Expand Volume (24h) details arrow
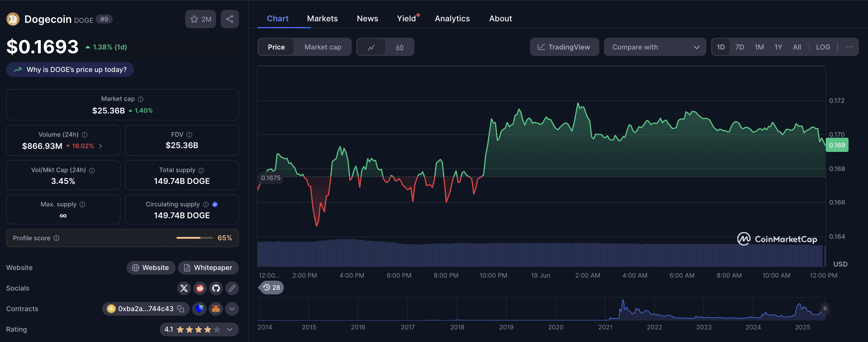 point(100,146)
